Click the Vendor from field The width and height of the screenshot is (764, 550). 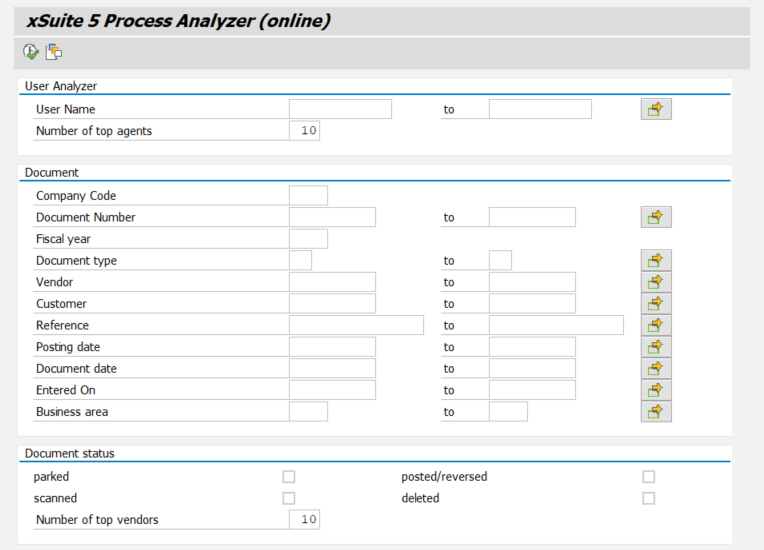(332, 282)
